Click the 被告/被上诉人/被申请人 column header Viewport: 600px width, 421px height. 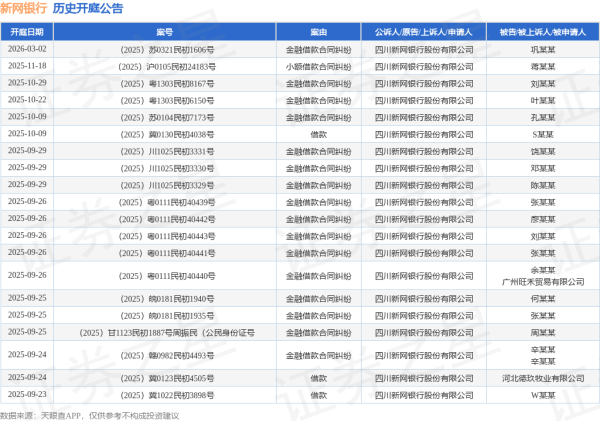(x=542, y=32)
